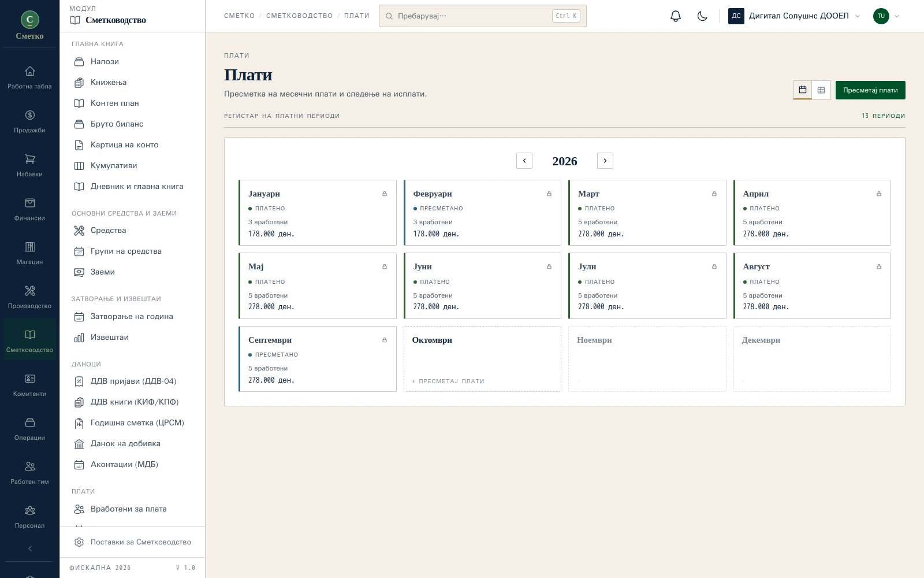Open Продажби module
This screenshot has width=924, height=578.
[30, 122]
